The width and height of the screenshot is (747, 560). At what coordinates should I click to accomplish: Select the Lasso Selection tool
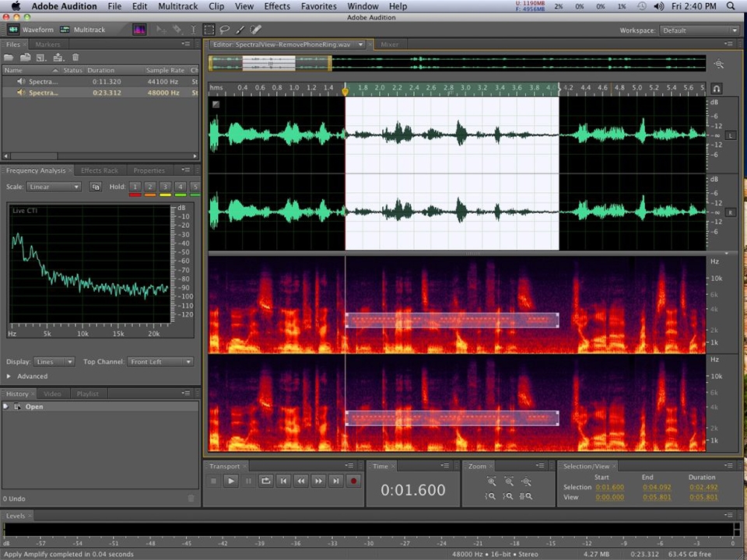click(x=225, y=30)
